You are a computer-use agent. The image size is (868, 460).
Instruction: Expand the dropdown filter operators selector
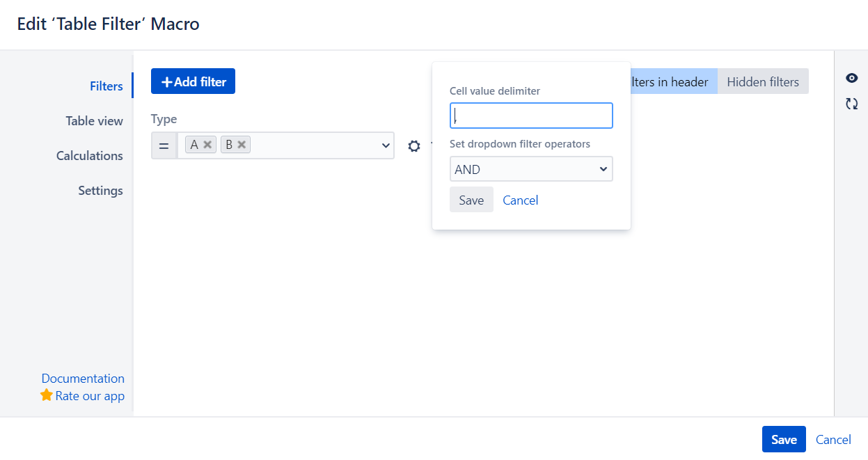pos(603,168)
